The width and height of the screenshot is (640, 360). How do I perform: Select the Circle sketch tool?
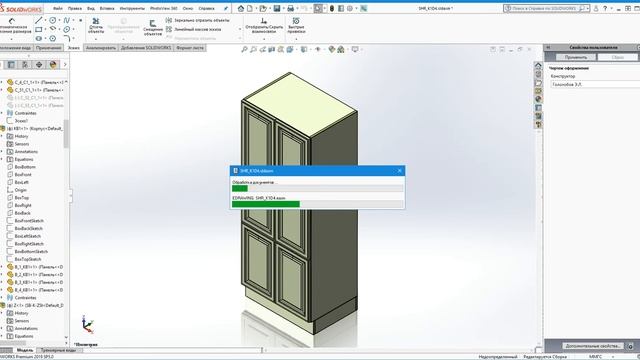53,20
